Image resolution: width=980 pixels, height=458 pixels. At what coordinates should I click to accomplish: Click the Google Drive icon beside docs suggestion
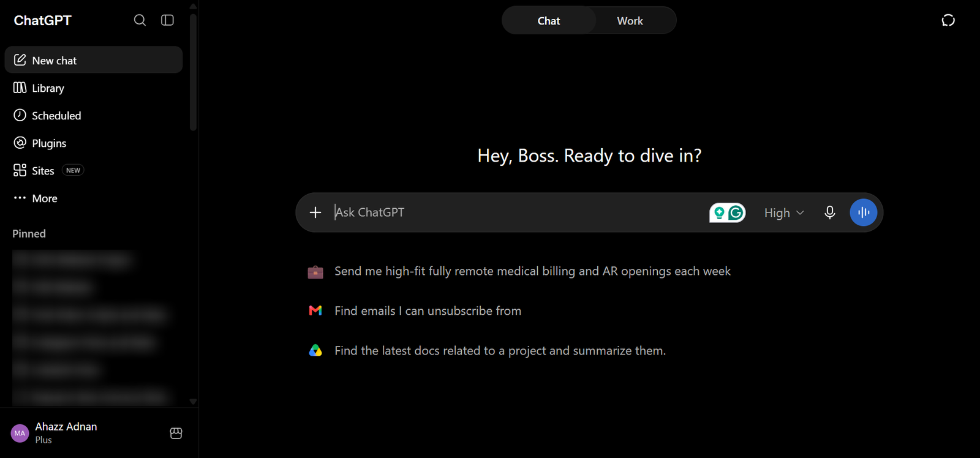click(x=315, y=351)
